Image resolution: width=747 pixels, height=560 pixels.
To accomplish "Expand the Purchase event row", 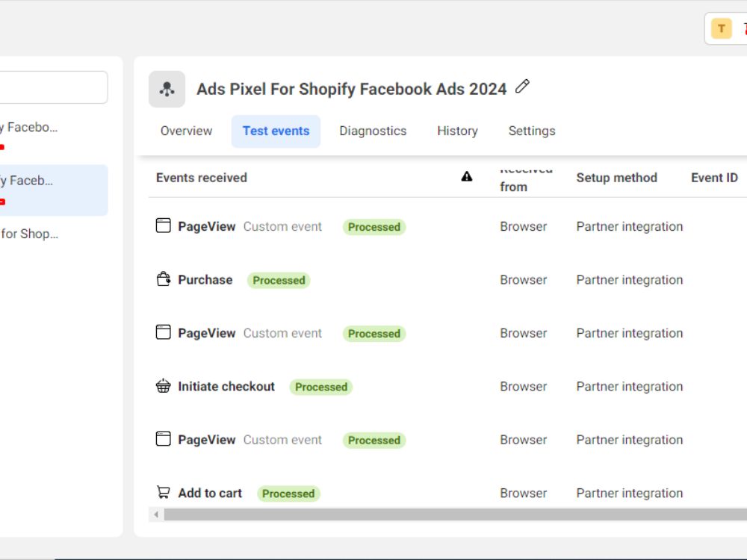I will point(447,280).
